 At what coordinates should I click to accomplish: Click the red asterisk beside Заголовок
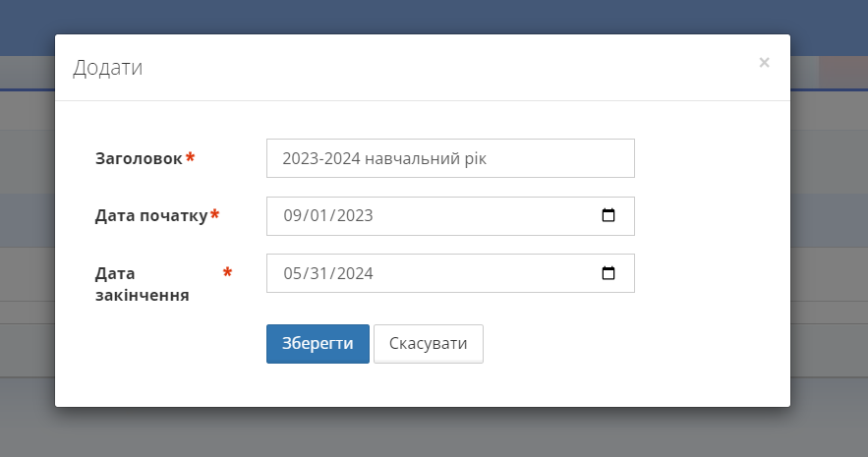[191, 158]
